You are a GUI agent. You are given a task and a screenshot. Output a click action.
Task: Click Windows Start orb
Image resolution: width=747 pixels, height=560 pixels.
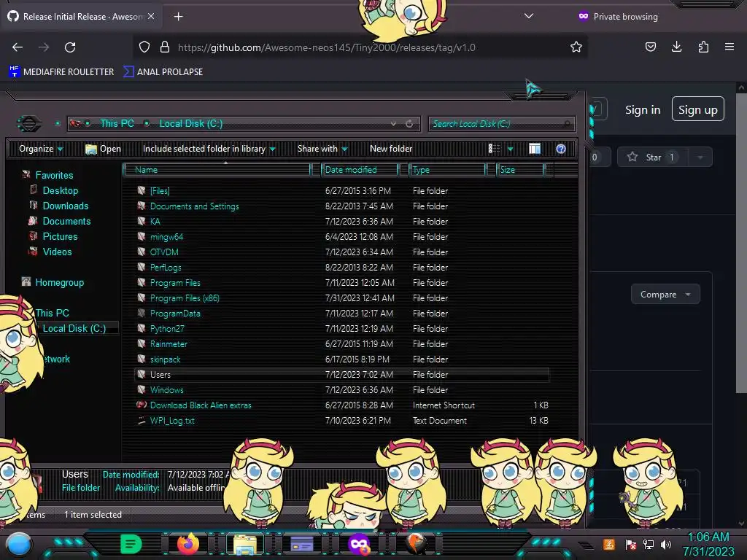click(19, 544)
